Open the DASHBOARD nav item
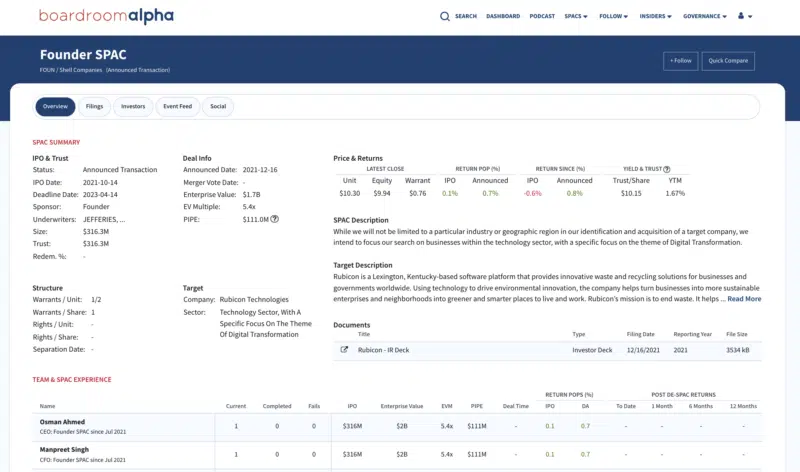800x472 pixels. click(503, 16)
